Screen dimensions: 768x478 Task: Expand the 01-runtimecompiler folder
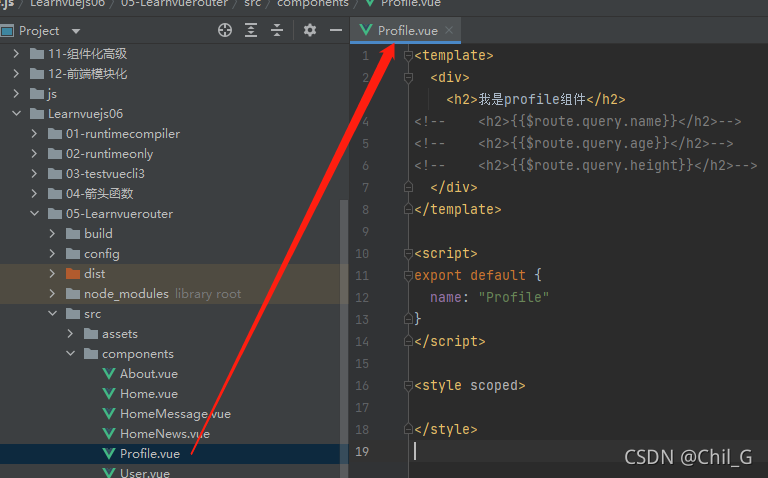pyautogui.click(x=34, y=134)
